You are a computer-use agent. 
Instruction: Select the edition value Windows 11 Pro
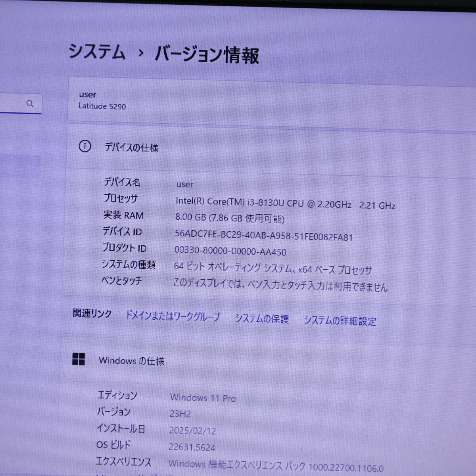[x=203, y=397]
